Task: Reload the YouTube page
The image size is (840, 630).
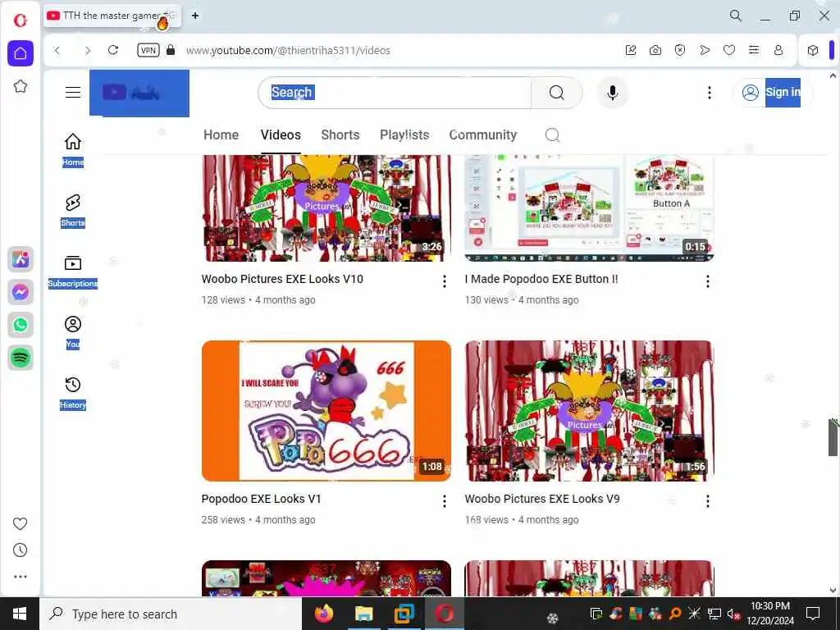Action: click(113, 50)
